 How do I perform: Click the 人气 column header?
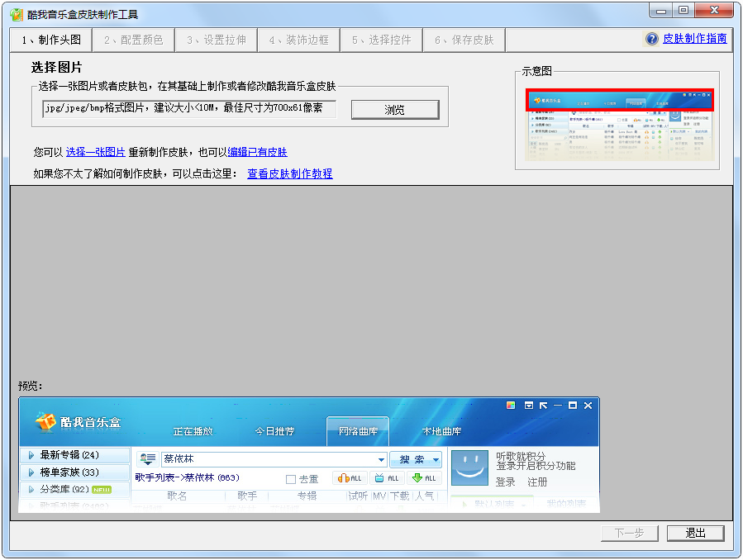coord(425,496)
